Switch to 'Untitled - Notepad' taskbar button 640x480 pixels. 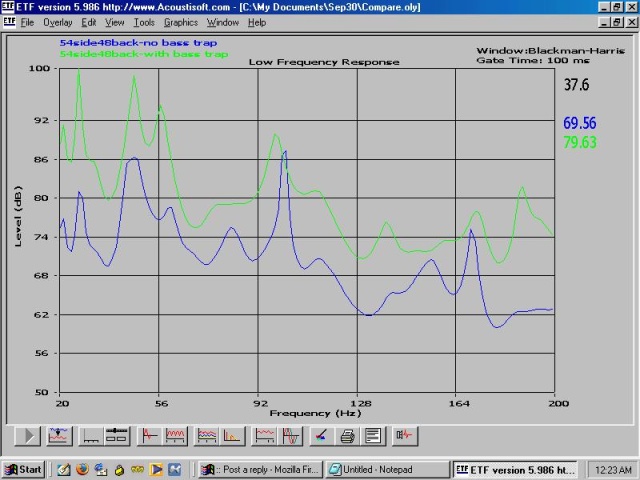point(387,469)
